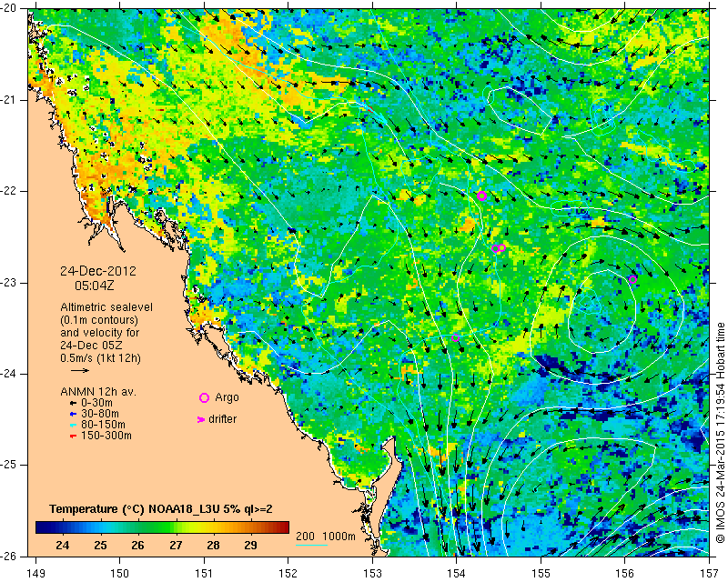
Task: Click longitude axis label 151
Action: [204, 573]
